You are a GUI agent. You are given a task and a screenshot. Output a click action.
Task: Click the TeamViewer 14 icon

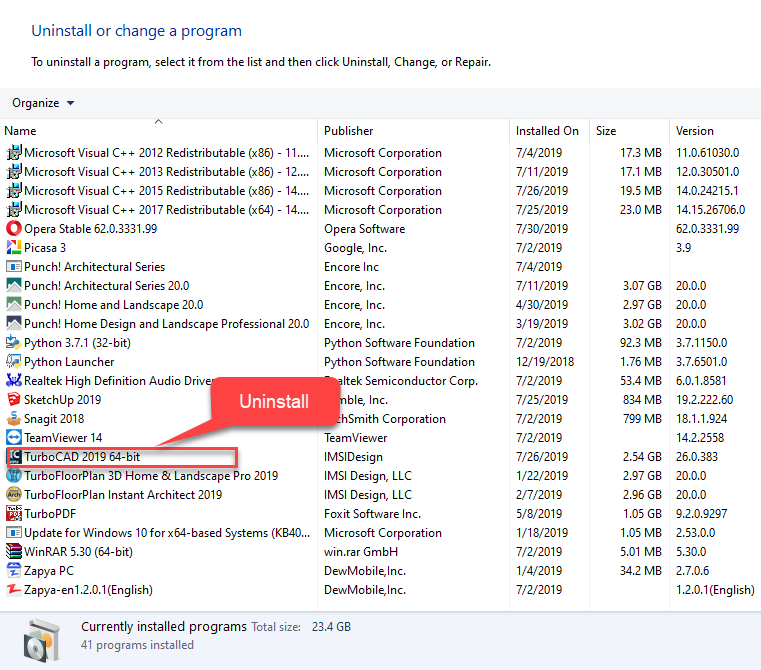coord(14,437)
